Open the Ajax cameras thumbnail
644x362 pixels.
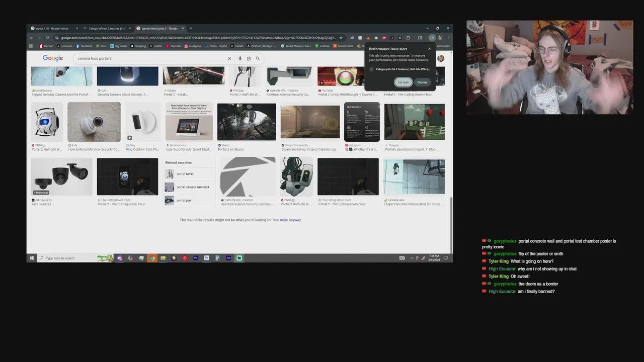(61, 176)
